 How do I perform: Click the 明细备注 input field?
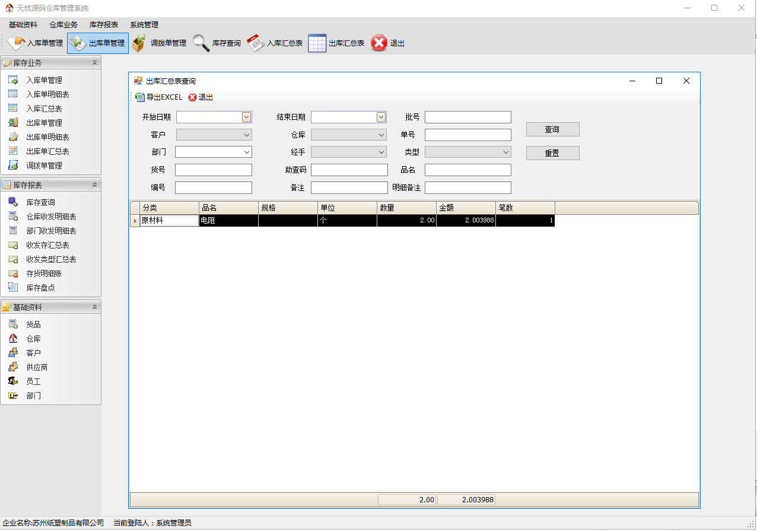tap(468, 188)
